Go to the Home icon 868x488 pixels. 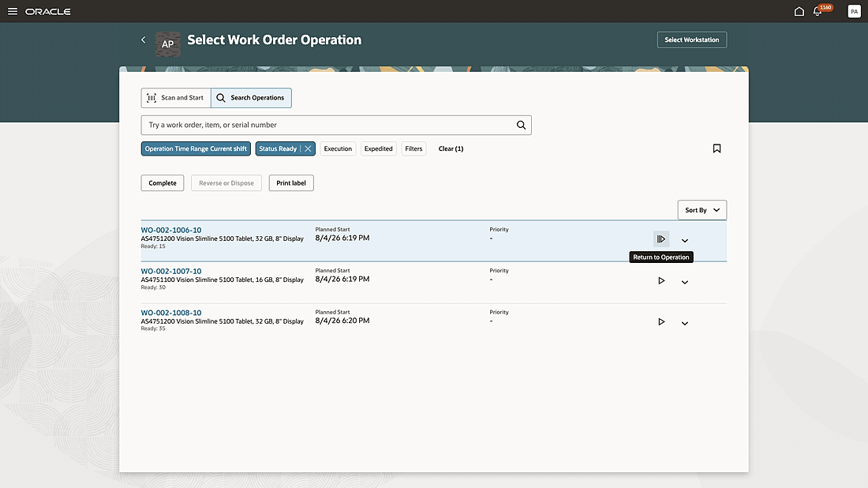pos(799,11)
